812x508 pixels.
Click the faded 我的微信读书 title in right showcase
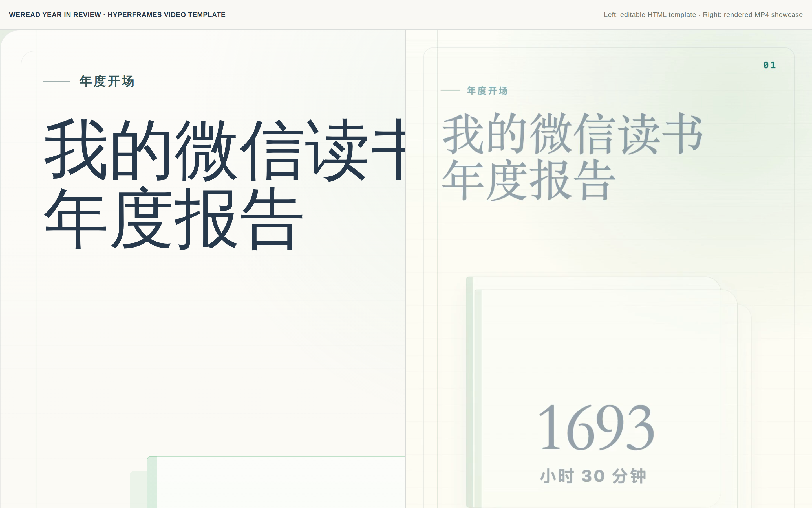pyautogui.click(x=572, y=134)
